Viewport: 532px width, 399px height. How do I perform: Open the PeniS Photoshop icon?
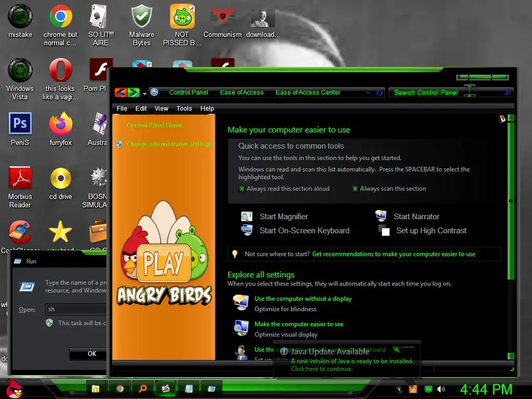pos(20,124)
